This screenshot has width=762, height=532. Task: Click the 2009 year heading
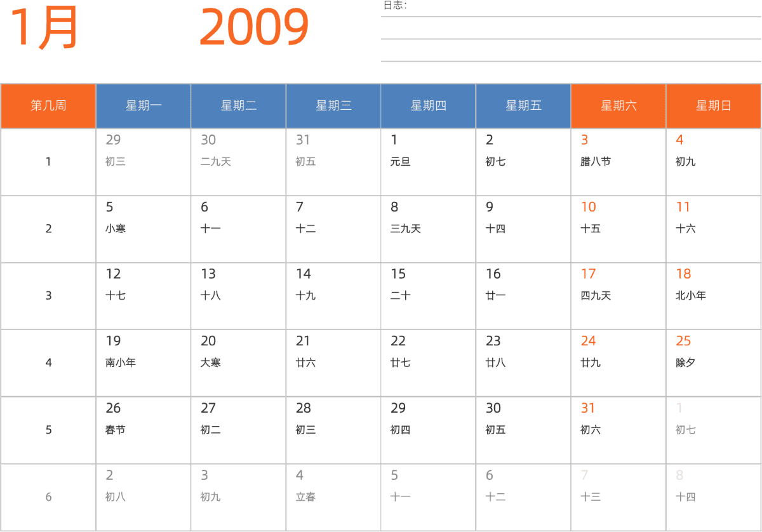[x=254, y=28]
